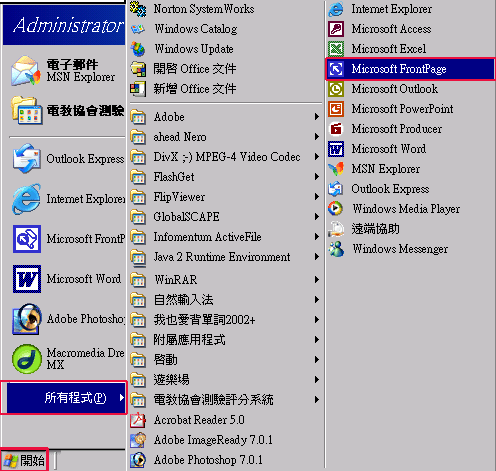
Task: Open the 自然輸入法 folder
Action: [x=225, y=300]
